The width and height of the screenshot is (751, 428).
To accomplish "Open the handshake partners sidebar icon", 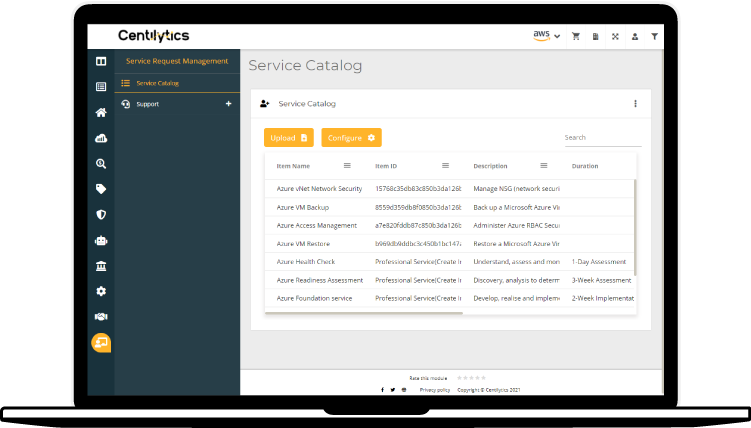I will click(x=101, y=316).
